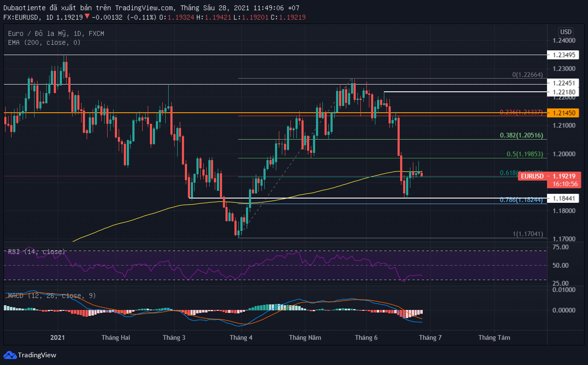Viewport: 588px width, 365px height.
Task: Click the 50.00 RSI scale value
Action: point(560,265)
